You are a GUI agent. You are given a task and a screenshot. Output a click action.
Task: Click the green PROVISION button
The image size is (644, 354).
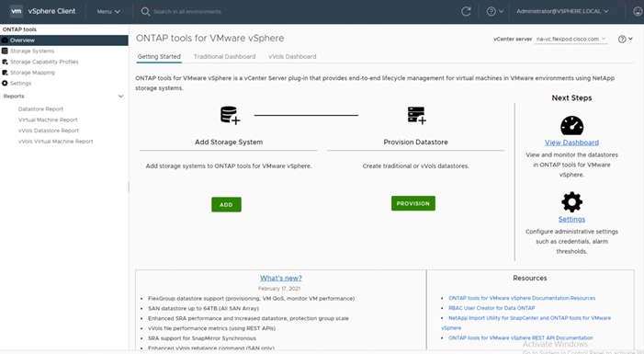(x=413, y=203)
